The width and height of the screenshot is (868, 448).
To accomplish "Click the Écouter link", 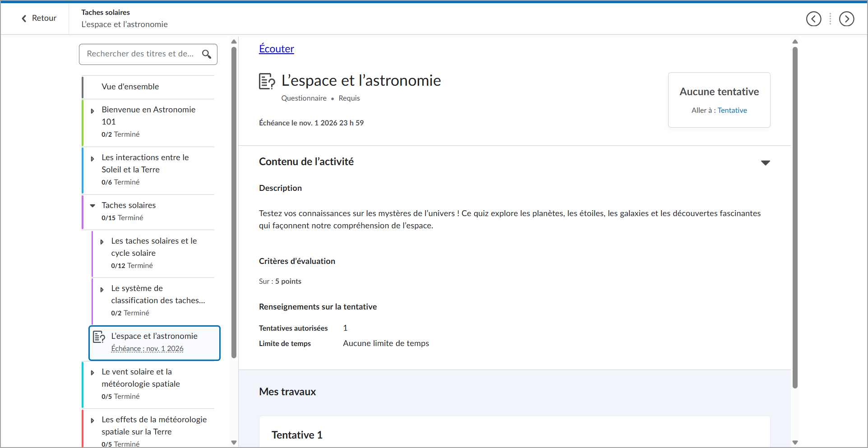I will [277, 49].
